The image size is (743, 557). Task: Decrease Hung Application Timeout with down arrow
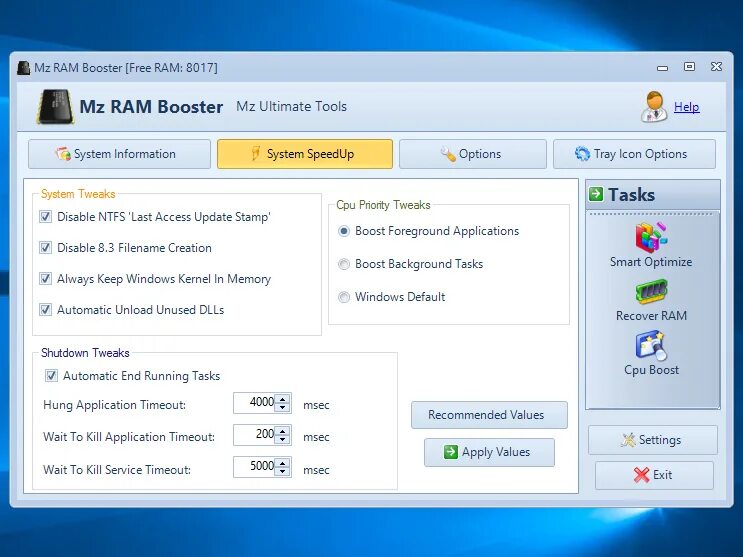coord(283,407)
